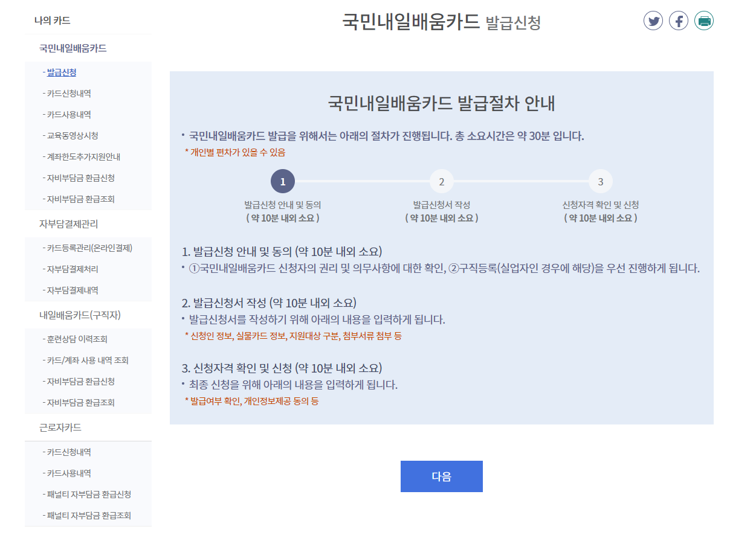The height and width of the screenshot is (535, 756).
Task: Click the 발급신청서 작성 step label
Action: pos(442,205)
